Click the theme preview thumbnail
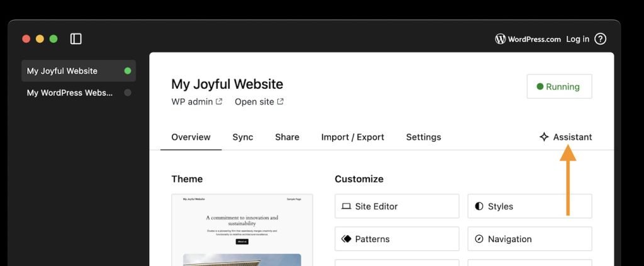 click(242, 230)
